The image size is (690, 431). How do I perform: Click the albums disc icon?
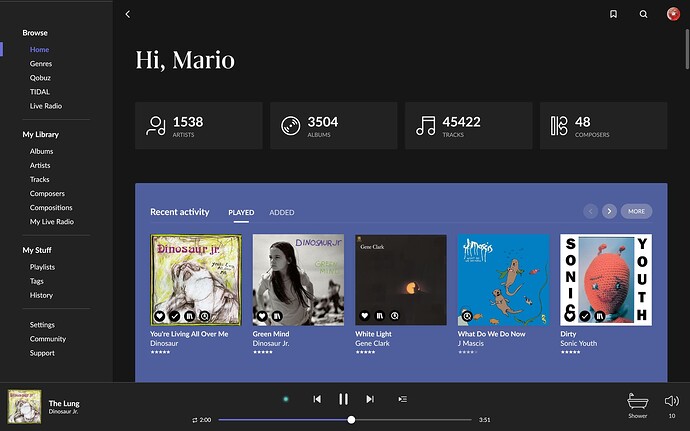click(290, 126)
